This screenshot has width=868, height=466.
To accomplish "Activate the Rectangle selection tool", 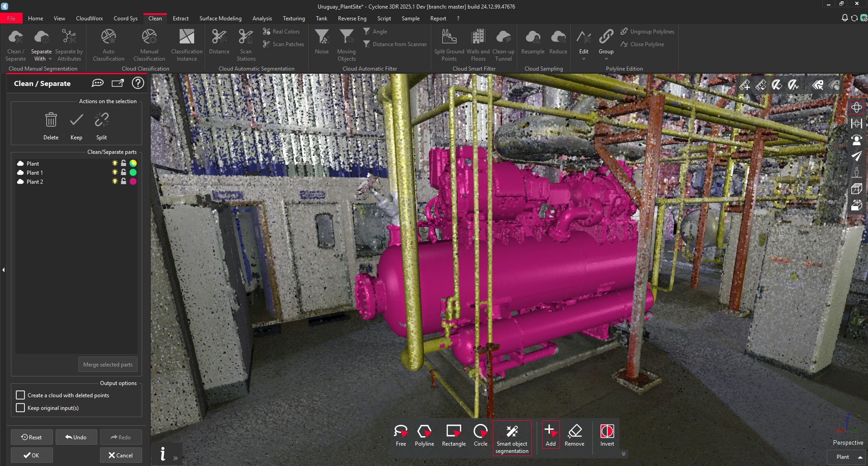I will click(453, 435).
